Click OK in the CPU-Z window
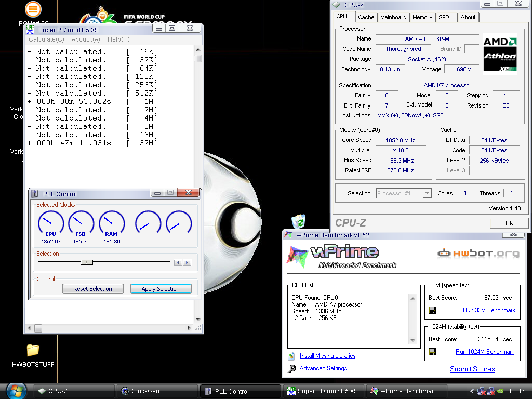532x399 pixels. (509, 223)
